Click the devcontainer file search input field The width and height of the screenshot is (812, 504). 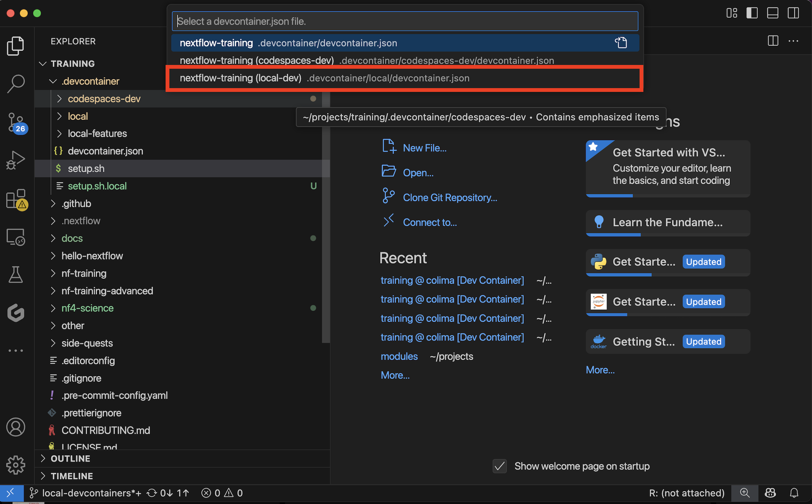(x=404, y=21)
